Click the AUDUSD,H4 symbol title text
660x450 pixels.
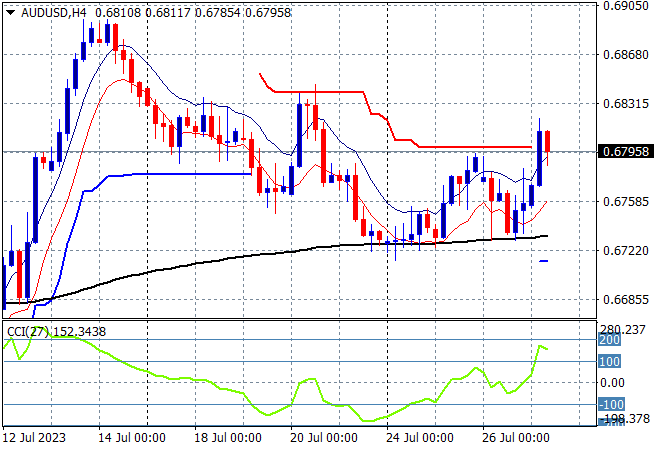[53, 13]
